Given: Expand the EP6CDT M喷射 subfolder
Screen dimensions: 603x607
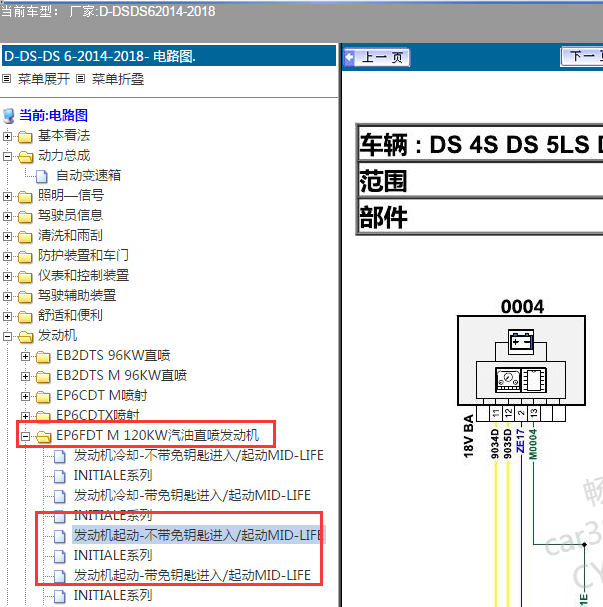Looking at the screenshot, I should (25, 396).
